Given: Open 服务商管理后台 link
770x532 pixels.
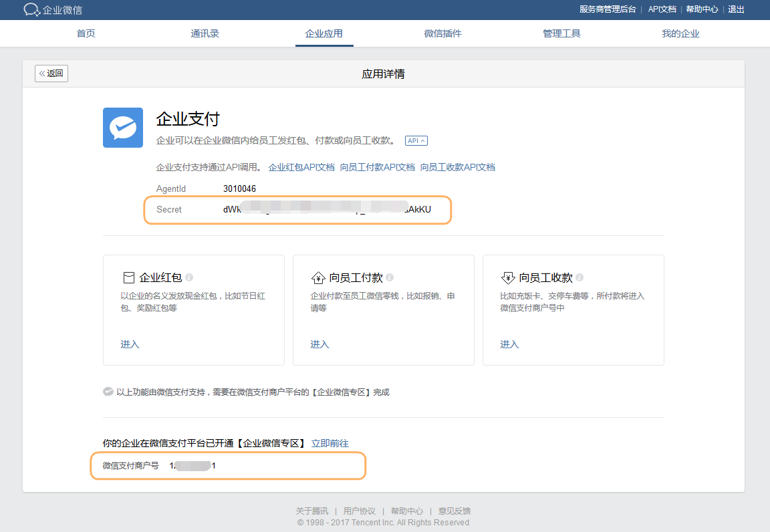Looking at the screenshot, I should coord(608,9).
